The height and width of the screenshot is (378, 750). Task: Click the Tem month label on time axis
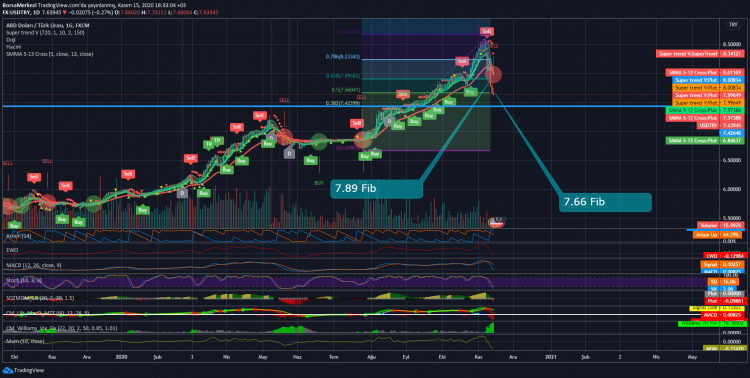(334, 357)
